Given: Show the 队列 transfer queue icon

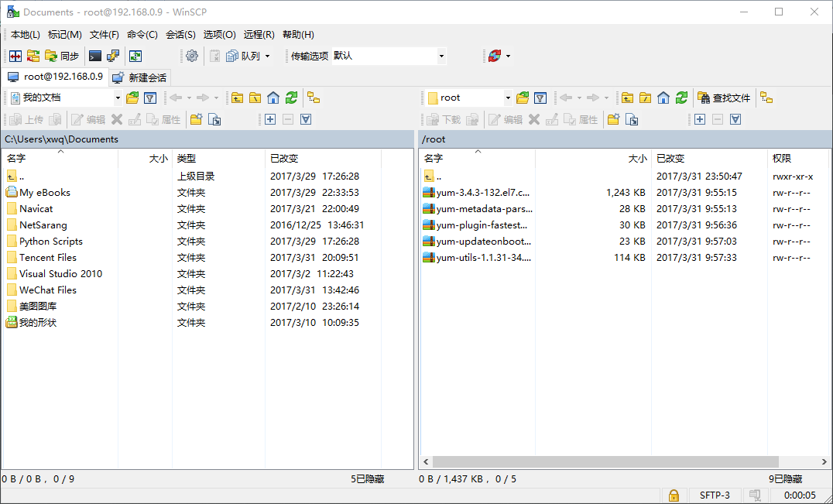Looking at the screenshot, I should click(x=245, y=56).
